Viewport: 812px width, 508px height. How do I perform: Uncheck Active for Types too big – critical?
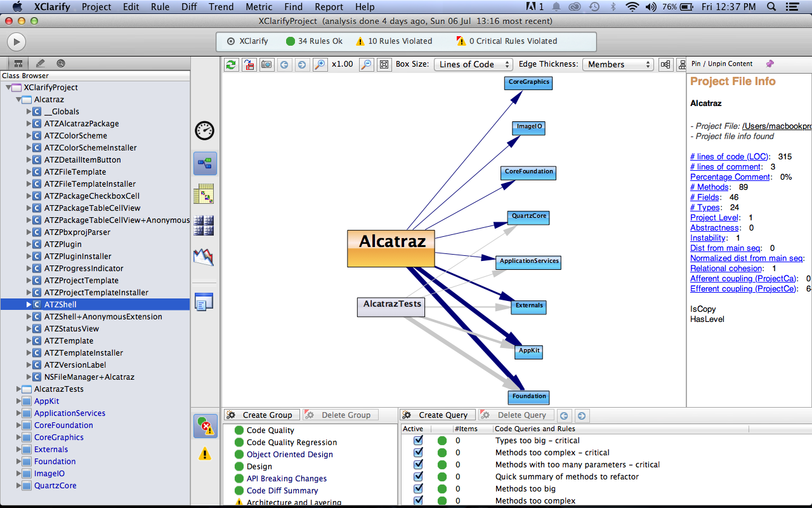click(418, 440)
